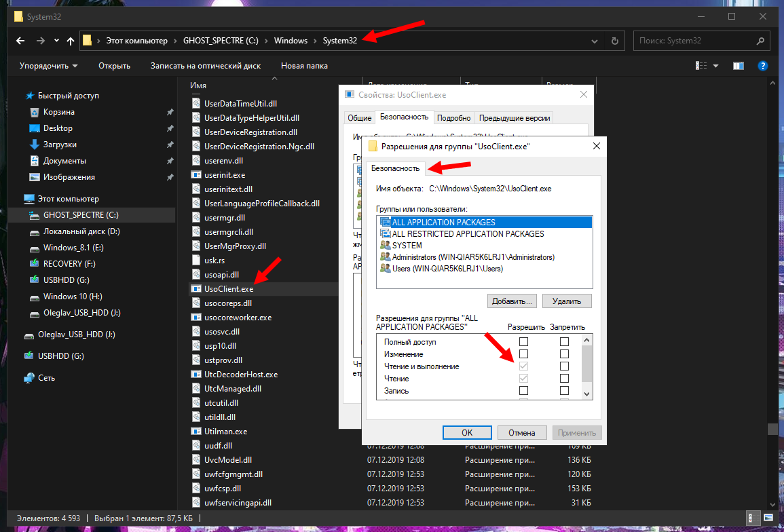This screenshot has height=532, width=784.
Task: Select userinit.exe file icon
Action: 196,175
